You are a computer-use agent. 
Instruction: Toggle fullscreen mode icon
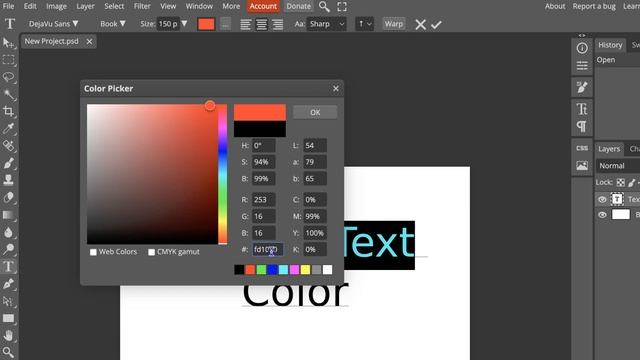click(x=342, y=7)
